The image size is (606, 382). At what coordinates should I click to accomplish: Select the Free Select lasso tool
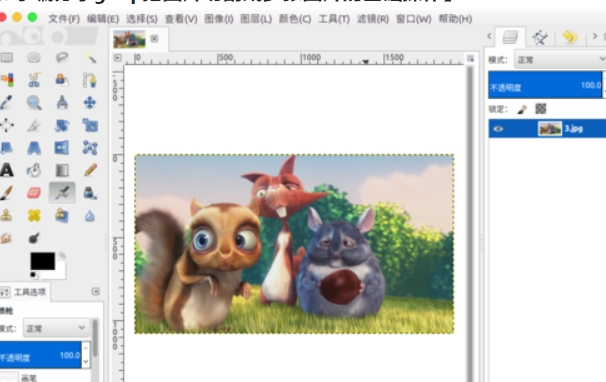[62, 58]
